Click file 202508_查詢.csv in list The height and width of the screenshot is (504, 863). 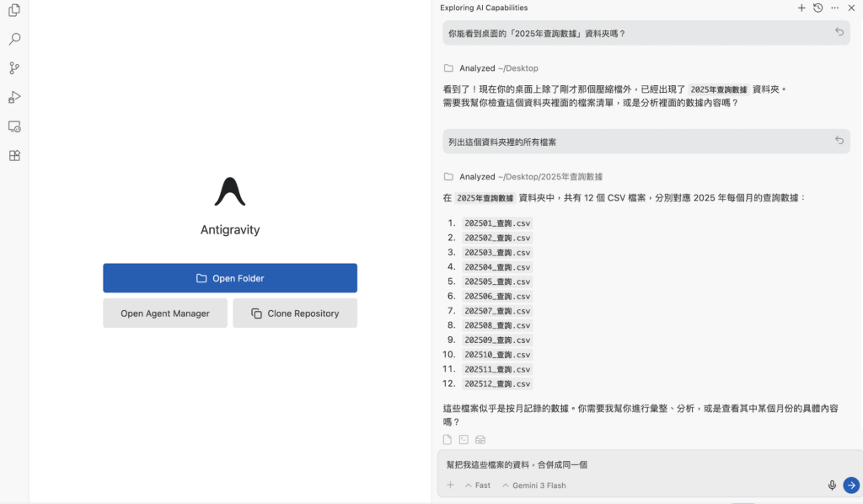tap(497, 325)
